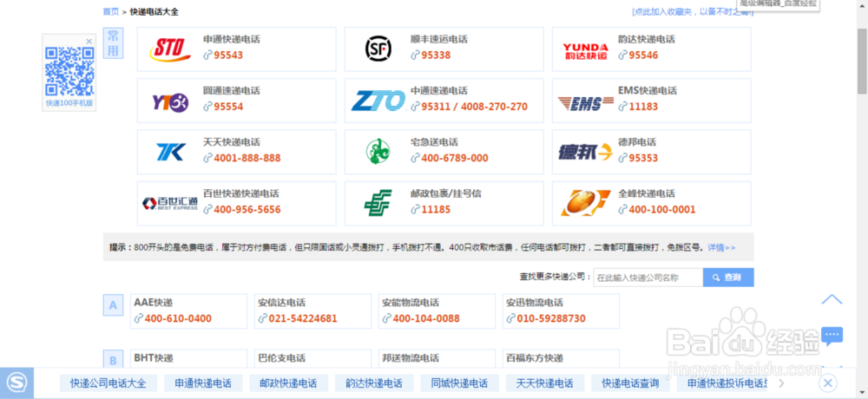Image resolution: width=868 pixels, height=399 pixels.
Task: Open 安能物流电话 entry
Action: [411, 303]
